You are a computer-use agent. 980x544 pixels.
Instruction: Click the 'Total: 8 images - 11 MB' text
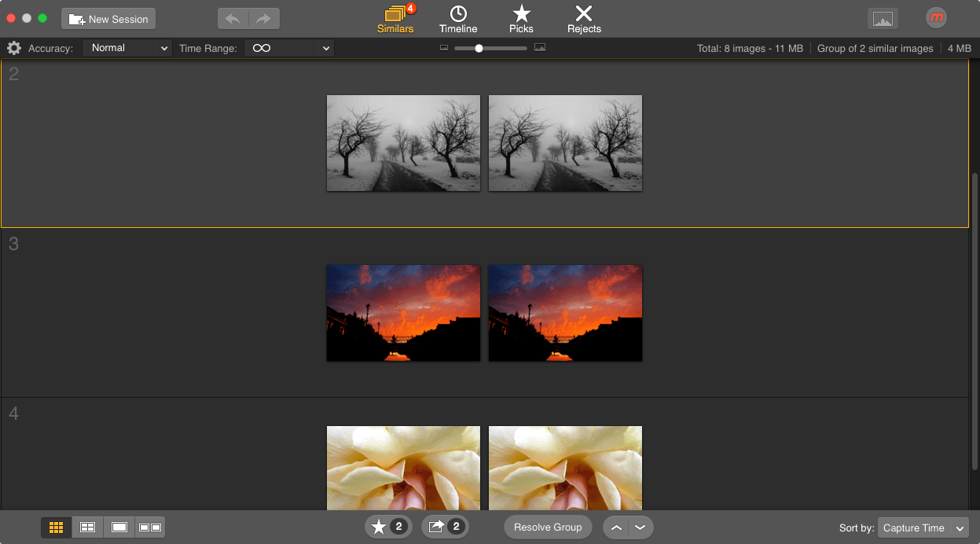pos(750,49)
